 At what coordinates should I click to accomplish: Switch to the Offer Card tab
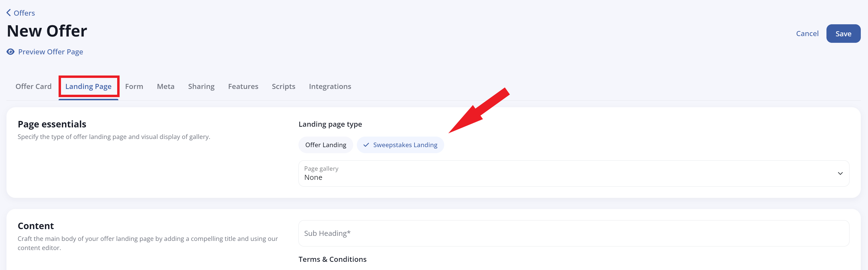(x=33, y=86)
